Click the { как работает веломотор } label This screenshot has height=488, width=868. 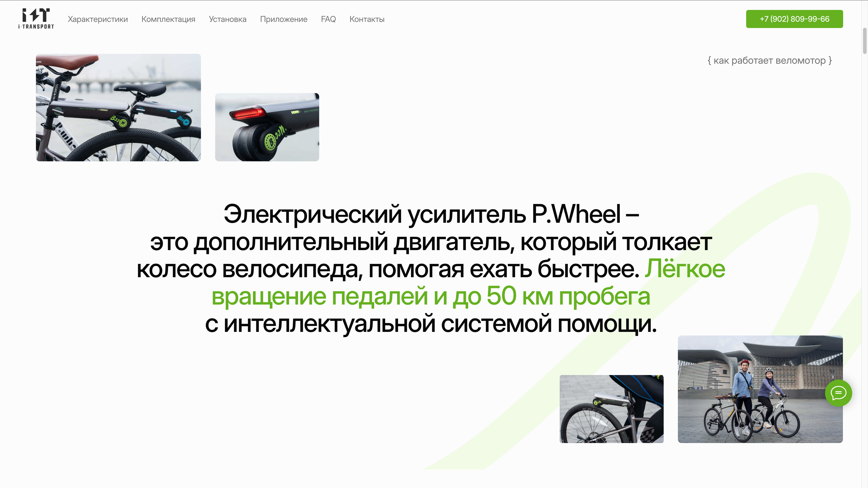point(770,61)
